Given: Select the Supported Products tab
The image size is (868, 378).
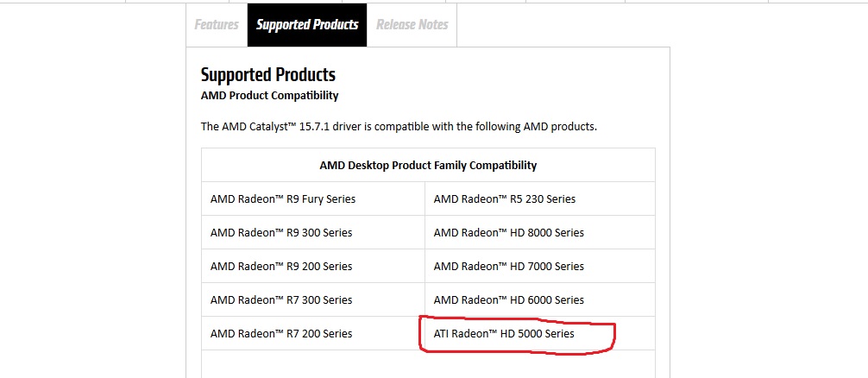Looking at the screenshot, I should click(x=306, y=25).
